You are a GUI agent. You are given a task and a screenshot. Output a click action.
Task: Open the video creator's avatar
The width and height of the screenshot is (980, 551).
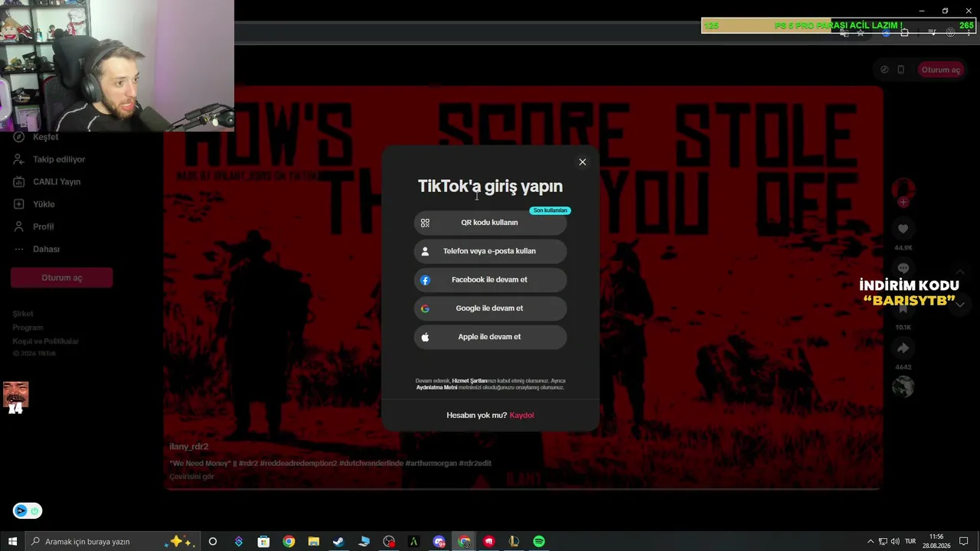pos(903,189)
